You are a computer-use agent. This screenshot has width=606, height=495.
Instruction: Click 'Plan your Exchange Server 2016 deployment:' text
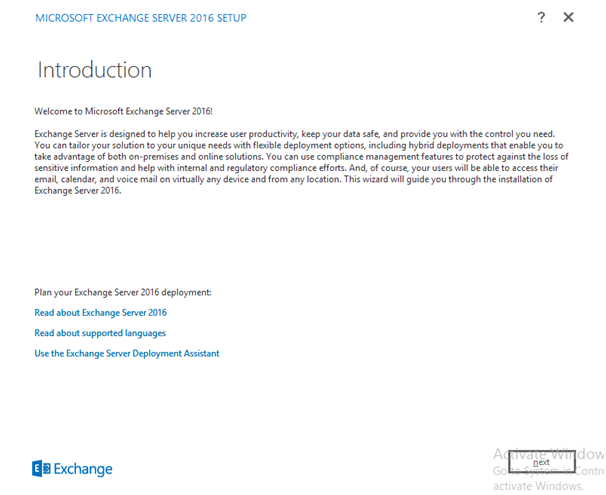[123, 293]
